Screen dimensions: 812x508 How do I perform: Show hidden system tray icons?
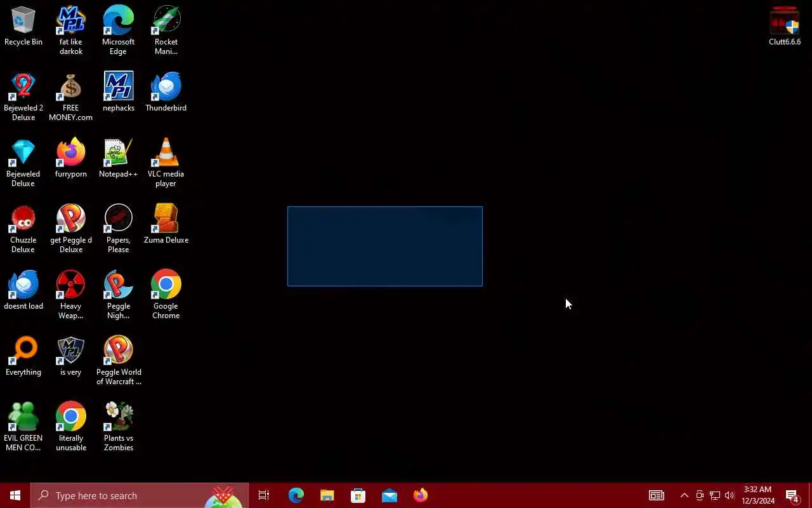pyautogui.click(x=684, y=495)
